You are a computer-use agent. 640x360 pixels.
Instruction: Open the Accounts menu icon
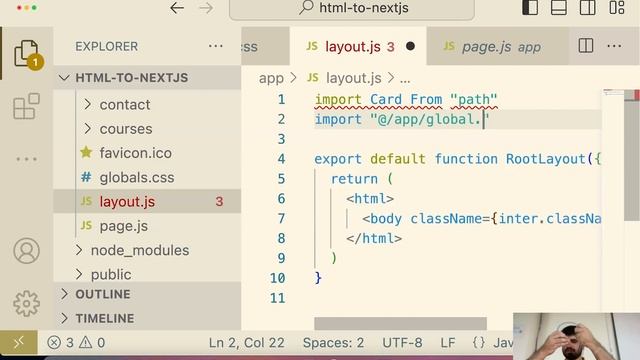[27, 251]
